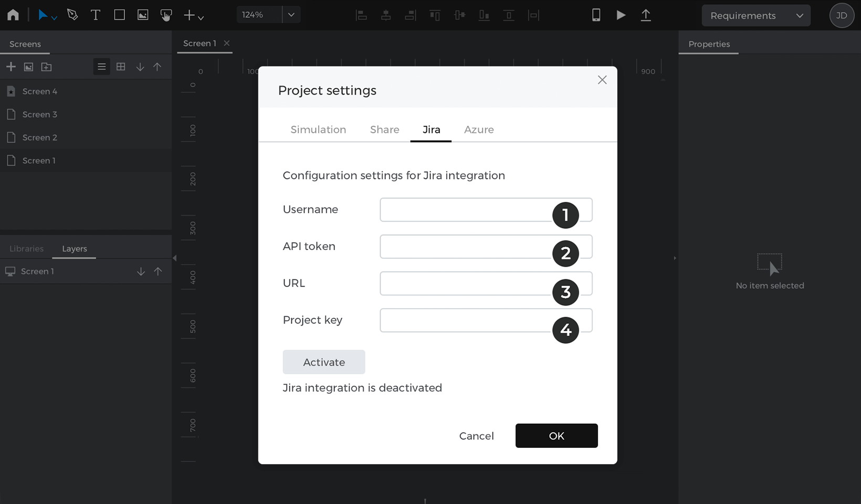Image resolution: width=861 pixels, height=504 pixels.
Task: Select the Screens panel tab
Action: coord(25,44)
